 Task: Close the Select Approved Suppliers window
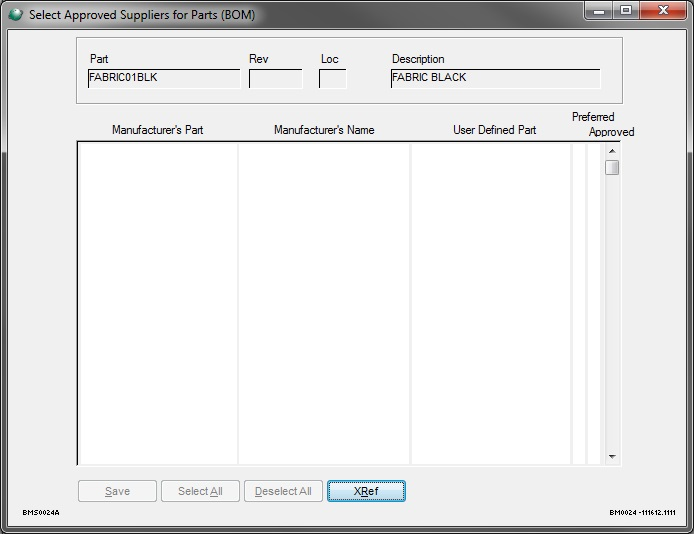[x=663, y=11]
